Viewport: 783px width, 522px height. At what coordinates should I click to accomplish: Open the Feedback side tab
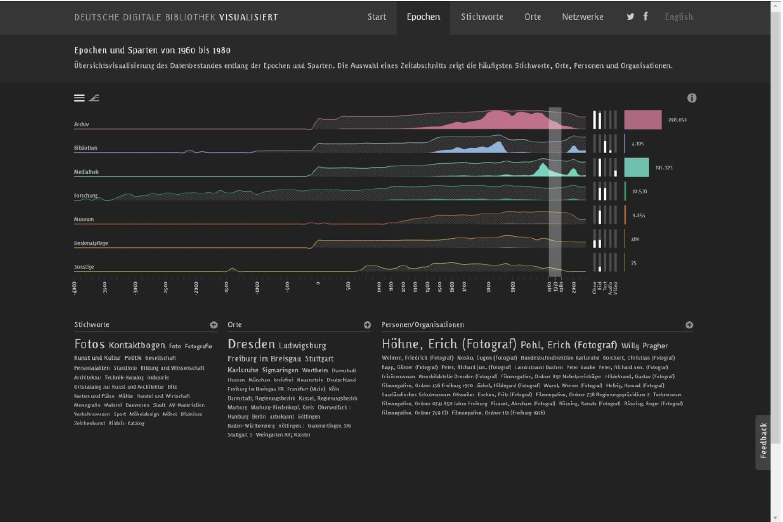tap(764, 442)
